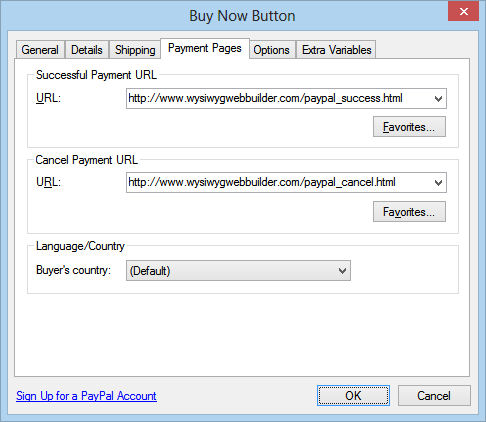
Task: Click Favorites under Cancel Payment URL
Action: click(409, 212)
